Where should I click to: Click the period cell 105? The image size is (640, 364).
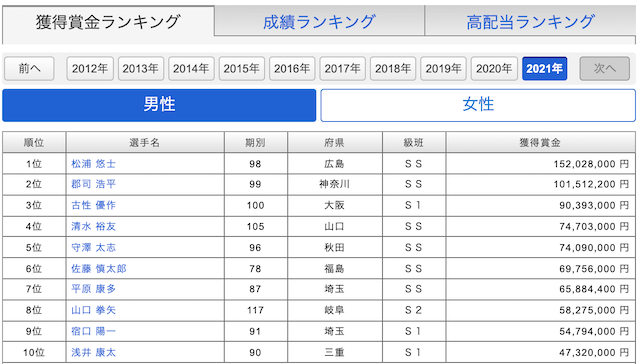tap(256, 226)
